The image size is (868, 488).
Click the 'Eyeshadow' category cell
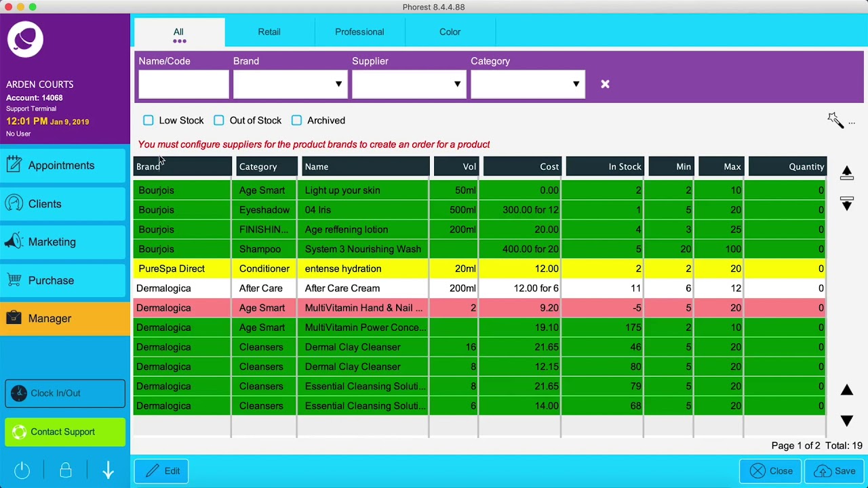pyautogui.click(x=264, y=210)
